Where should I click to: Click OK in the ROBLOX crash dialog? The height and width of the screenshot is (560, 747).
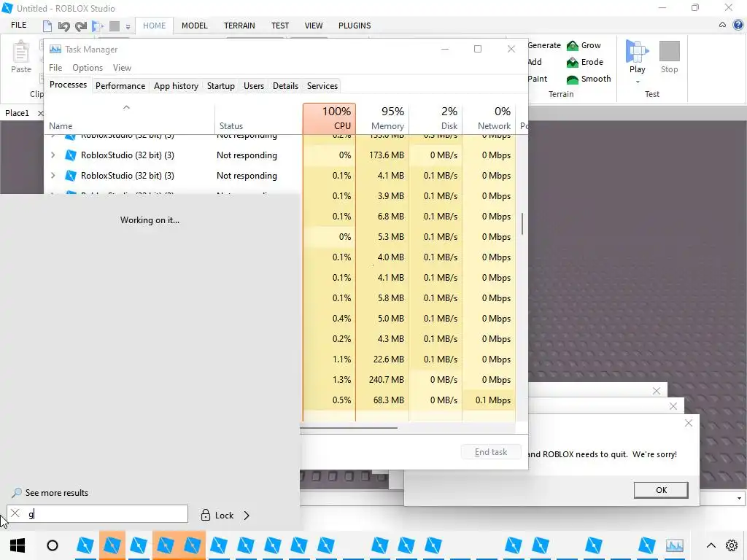[661, 490]
